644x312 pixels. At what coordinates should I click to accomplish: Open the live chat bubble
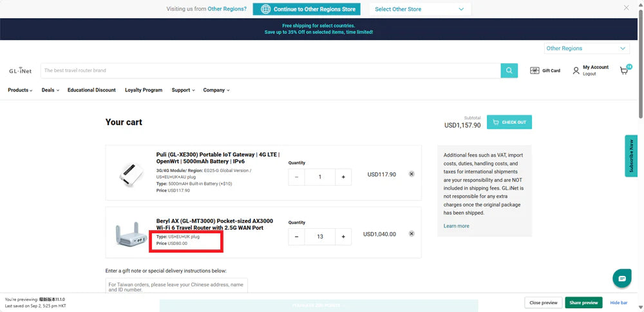pos(621,278)
